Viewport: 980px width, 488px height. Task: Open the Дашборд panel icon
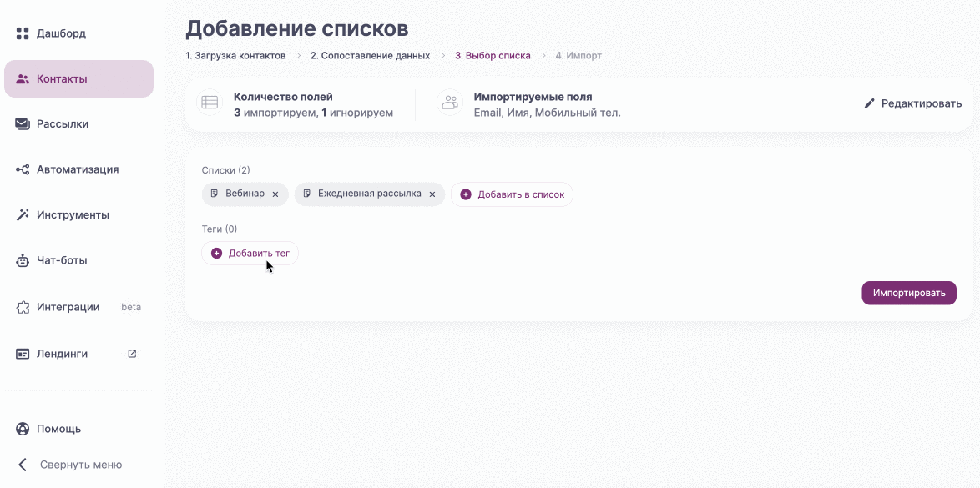click(x=21, y=33)
